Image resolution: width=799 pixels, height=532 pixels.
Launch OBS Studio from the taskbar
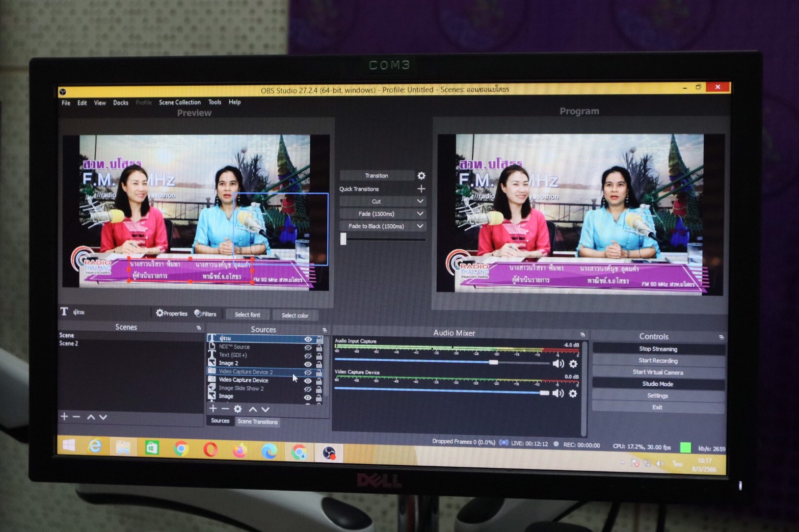[329, 452]
